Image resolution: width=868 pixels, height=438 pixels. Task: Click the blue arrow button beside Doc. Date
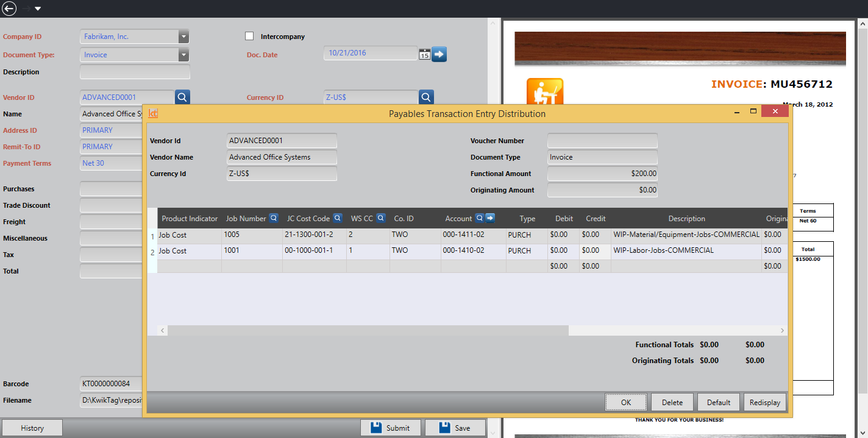coord(439,54)
